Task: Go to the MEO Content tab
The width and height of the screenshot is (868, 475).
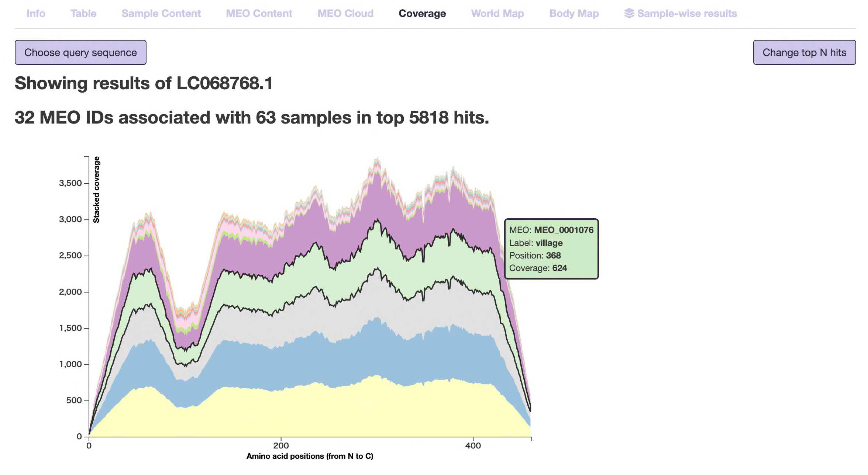Action: (x=259, y=13)
